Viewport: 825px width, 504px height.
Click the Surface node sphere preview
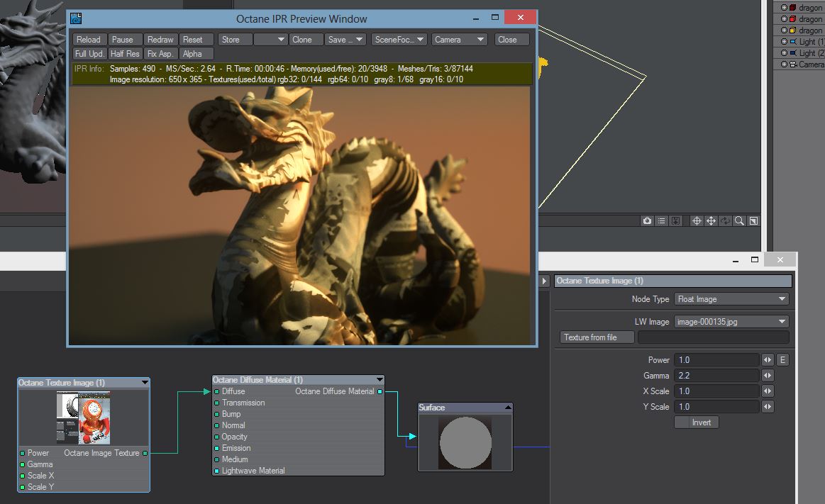click(x=465, y=442)
